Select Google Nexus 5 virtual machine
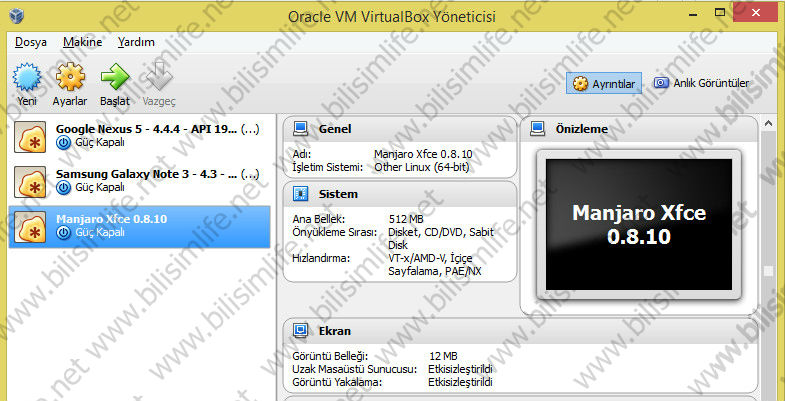The image size is (785, 401). click(x=140, y=136)
